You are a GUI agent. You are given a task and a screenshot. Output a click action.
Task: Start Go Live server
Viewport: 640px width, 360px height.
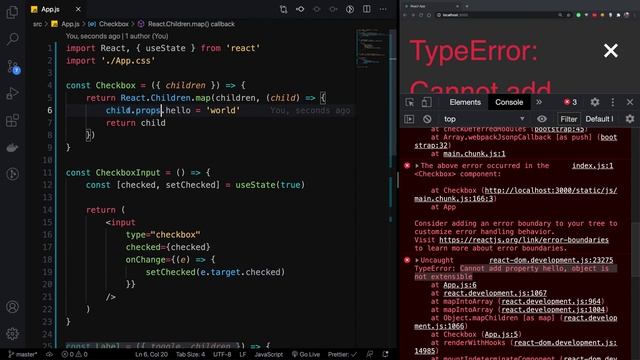pos(306,354)
